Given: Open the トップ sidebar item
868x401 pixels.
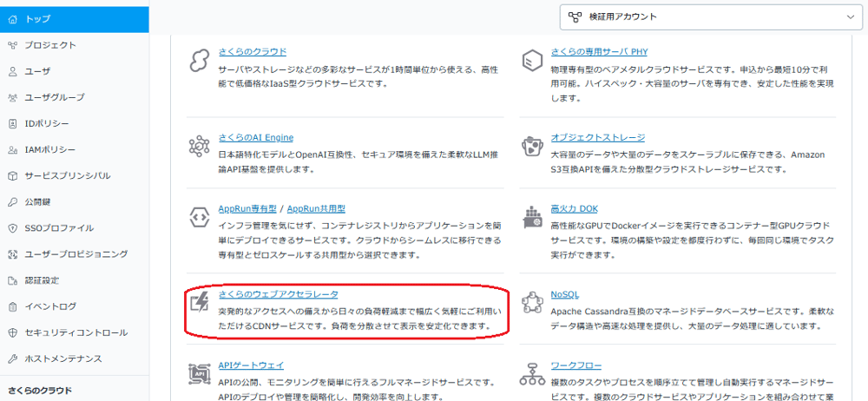Looking at the screenshot, I should (x=74, y=19).
